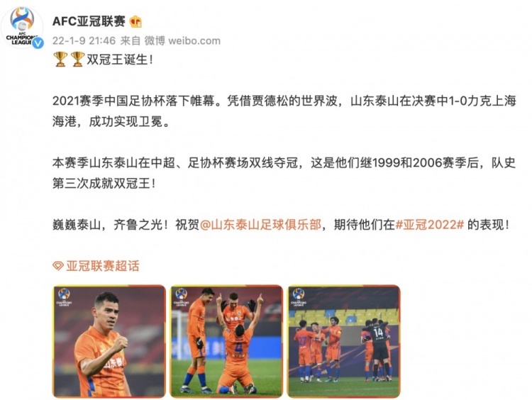Screen dimensions: 532x400
Task: Open the 亚冠联赛超话 super topic link
Action: click(x=102, y=266)
